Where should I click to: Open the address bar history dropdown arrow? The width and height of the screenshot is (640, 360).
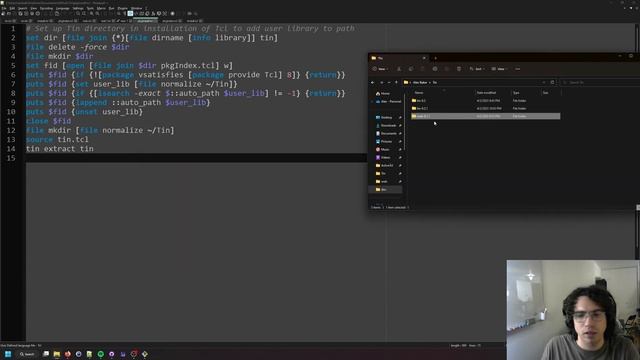[544, 82]
